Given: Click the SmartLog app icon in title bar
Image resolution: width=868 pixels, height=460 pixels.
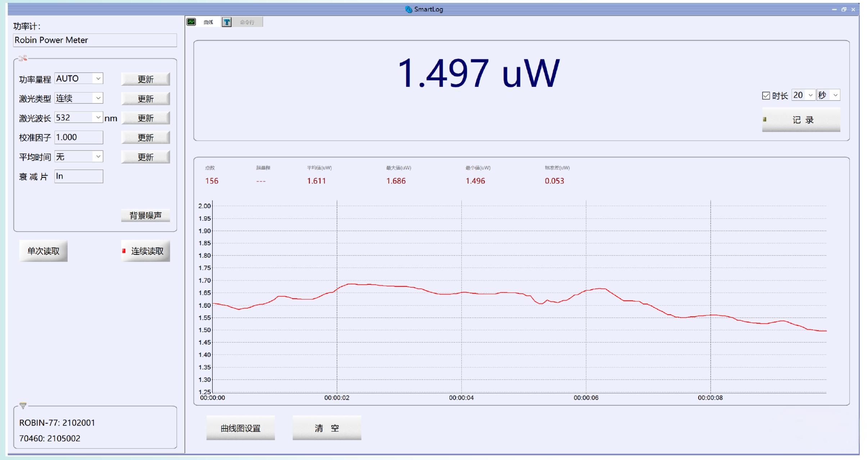Looking at the screenshot, I should click(408, 9).
